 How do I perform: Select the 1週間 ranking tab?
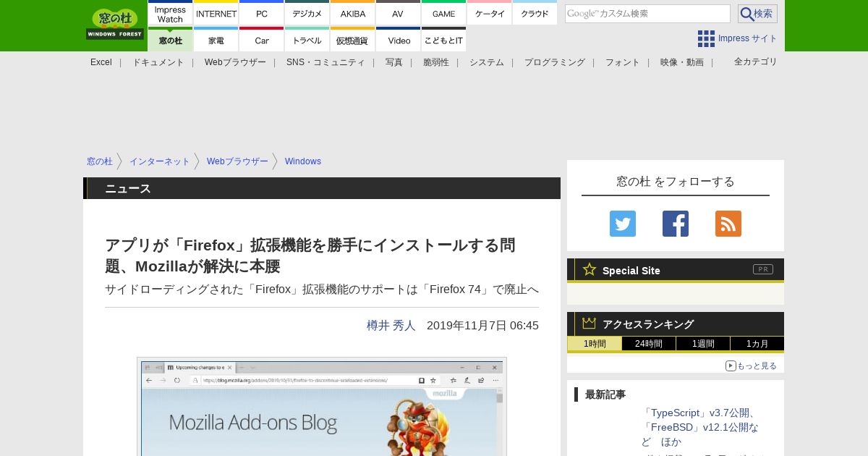point(703,344)
